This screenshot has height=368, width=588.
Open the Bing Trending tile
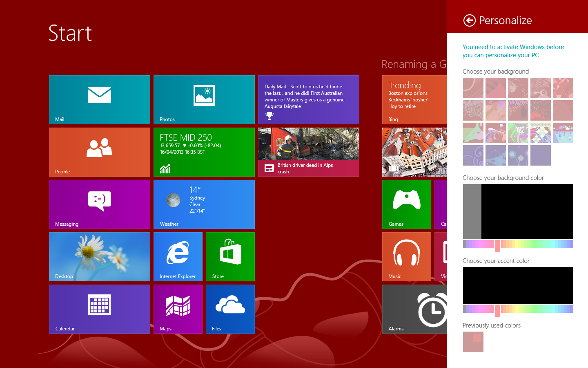pos(414,100)
